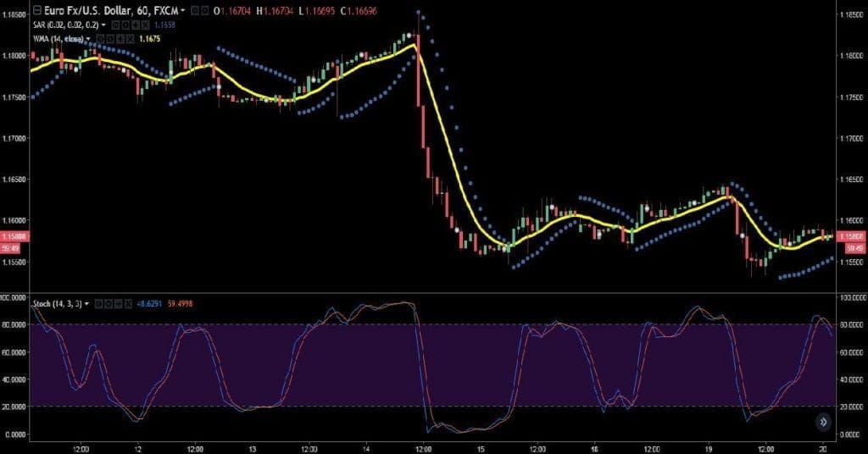Click the plus icon on the WMA row
Viewport: 868px width, 454px height.
pos(120,39)
